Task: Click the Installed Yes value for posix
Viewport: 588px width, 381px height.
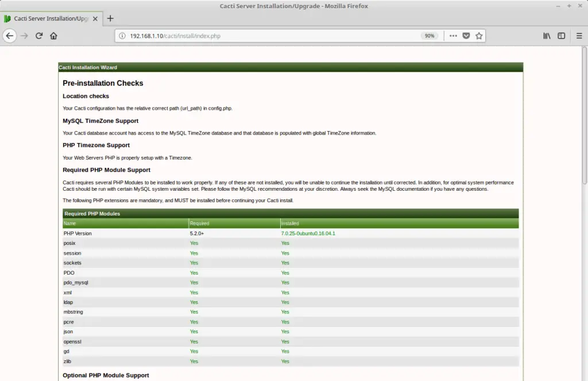Action: [285, 243]
